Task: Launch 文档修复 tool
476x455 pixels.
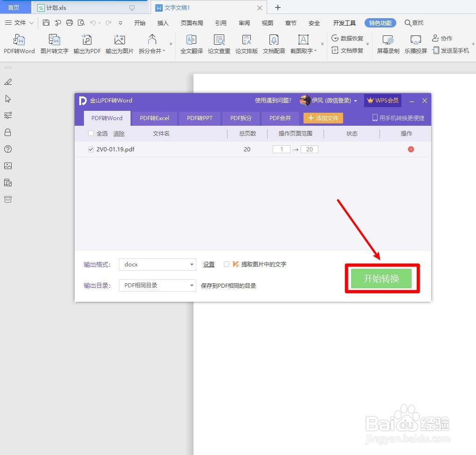Action: tap(347, 50)
